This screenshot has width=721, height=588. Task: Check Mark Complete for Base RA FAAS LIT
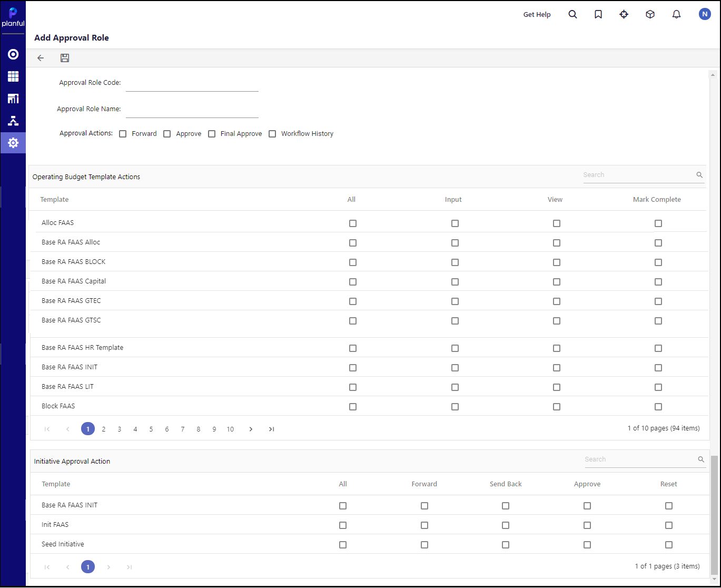tap(658, 387)
